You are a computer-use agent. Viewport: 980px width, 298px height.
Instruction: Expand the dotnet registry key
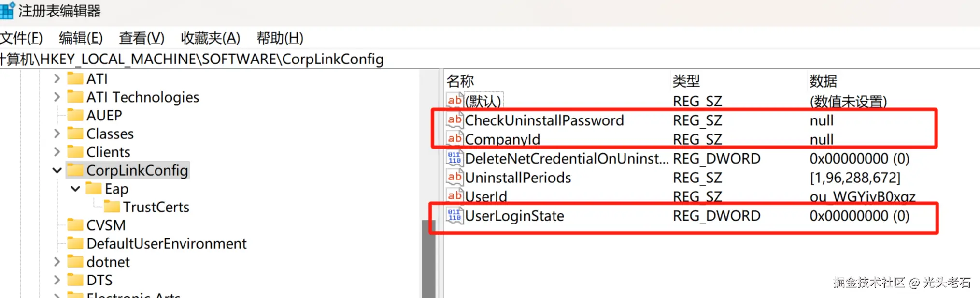tap(57, 262)
